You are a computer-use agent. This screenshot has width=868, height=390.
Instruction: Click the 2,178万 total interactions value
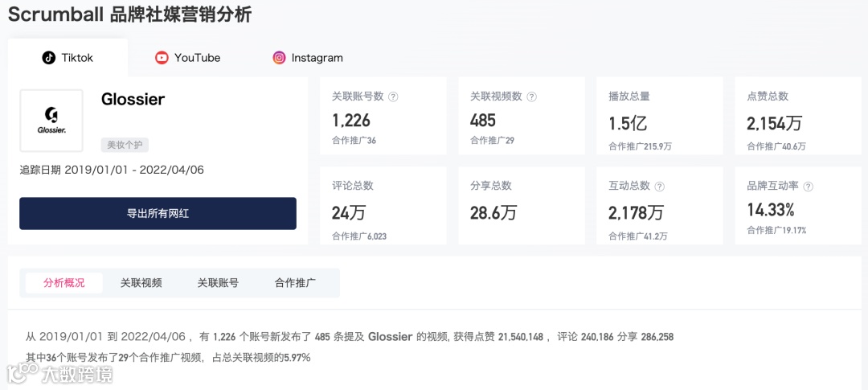[636, 212]
